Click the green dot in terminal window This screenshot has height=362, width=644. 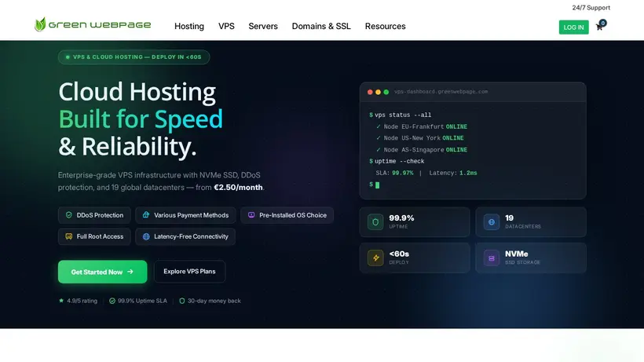(386, 92)
